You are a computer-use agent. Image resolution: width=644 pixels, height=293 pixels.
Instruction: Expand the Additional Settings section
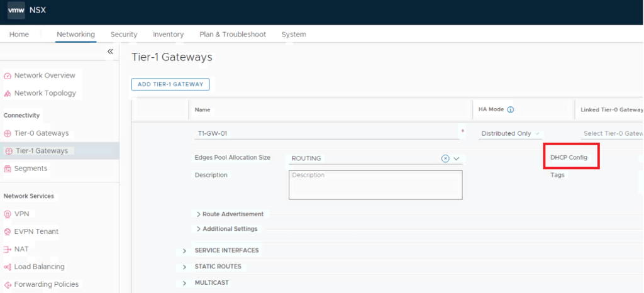click(x=199, y=229)
